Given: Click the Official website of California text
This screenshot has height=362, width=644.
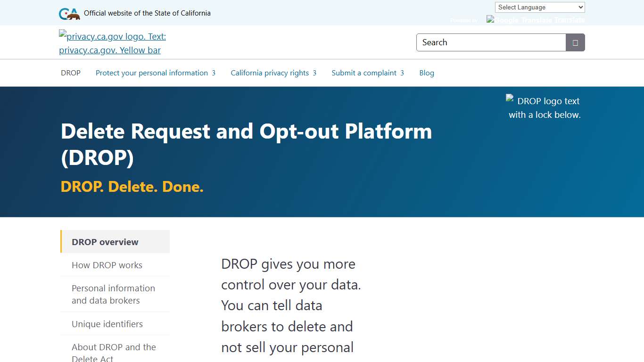Looking at the screenshot, I should coord(147,13).
